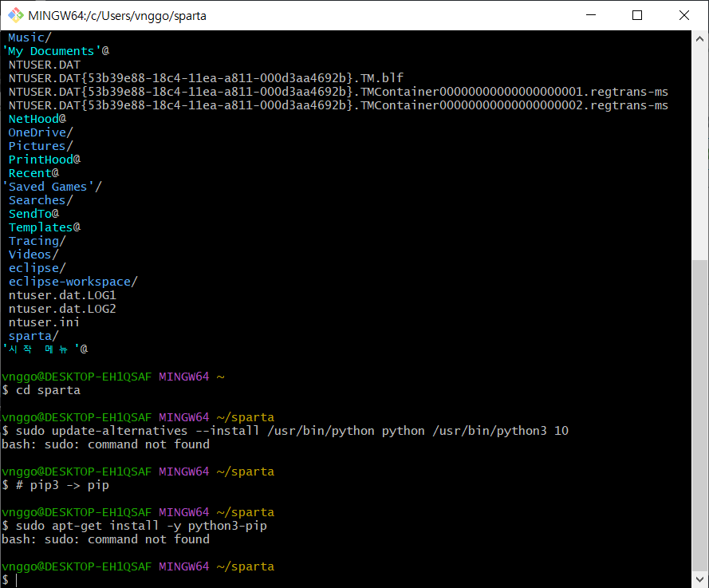Screen dimensions: 709x588
Task: Click the Recent@ entry
Action: click(34, 173)
